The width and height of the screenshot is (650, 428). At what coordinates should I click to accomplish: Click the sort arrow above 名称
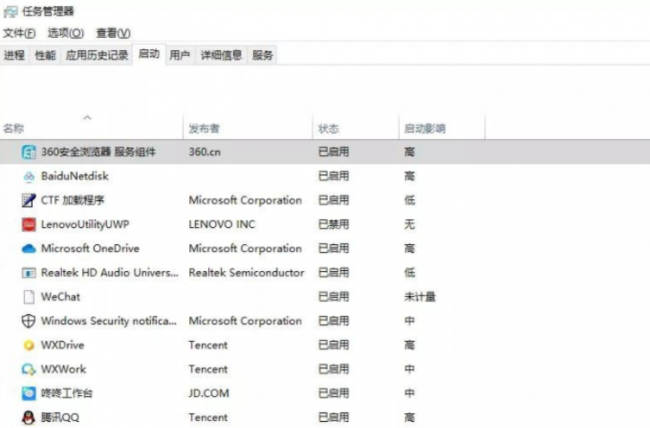pyautogui.click(x=87, y=118)
